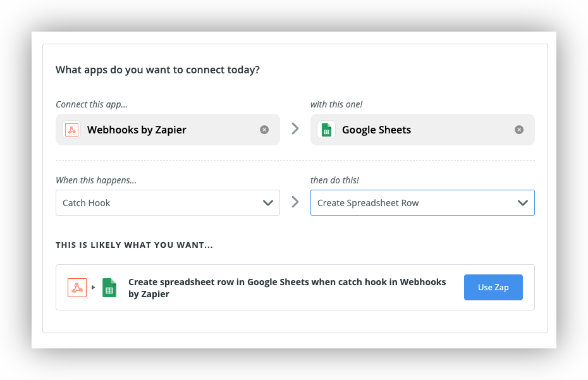Click the chevron arrow of the Catch Hook field

[x=267, y=203]
